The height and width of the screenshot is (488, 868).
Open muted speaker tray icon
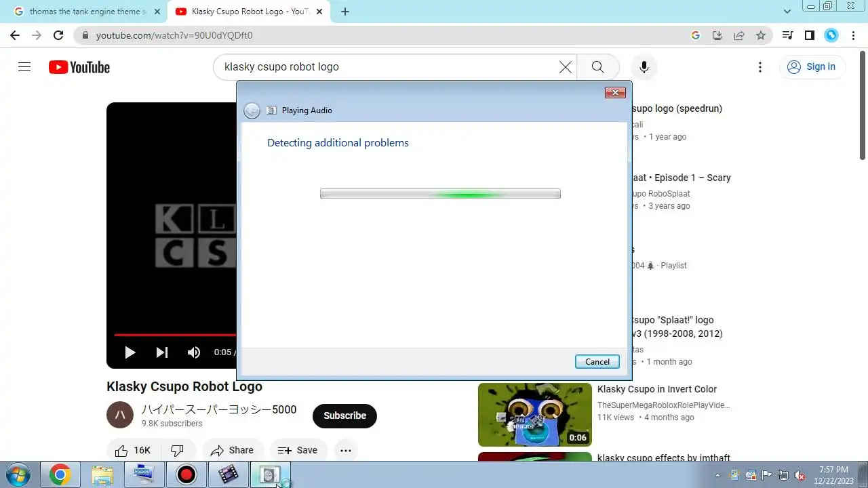(800, 475)
